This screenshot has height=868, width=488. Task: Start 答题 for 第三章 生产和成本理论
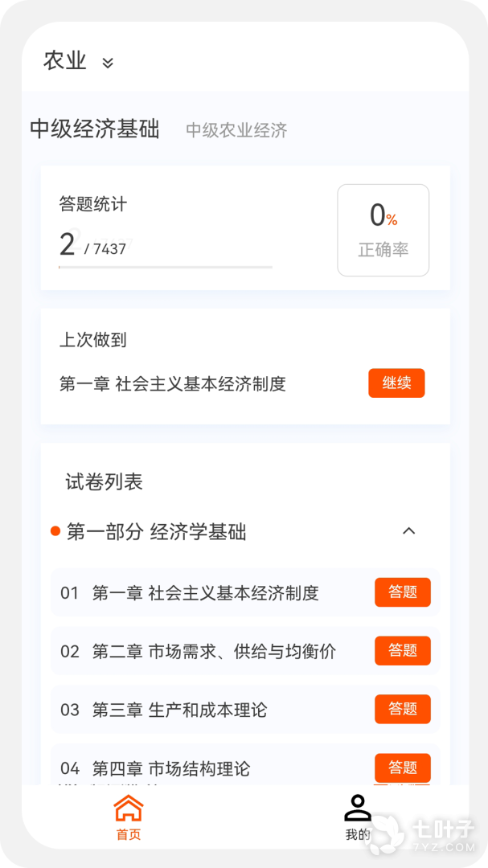click(x=403, y=709)
